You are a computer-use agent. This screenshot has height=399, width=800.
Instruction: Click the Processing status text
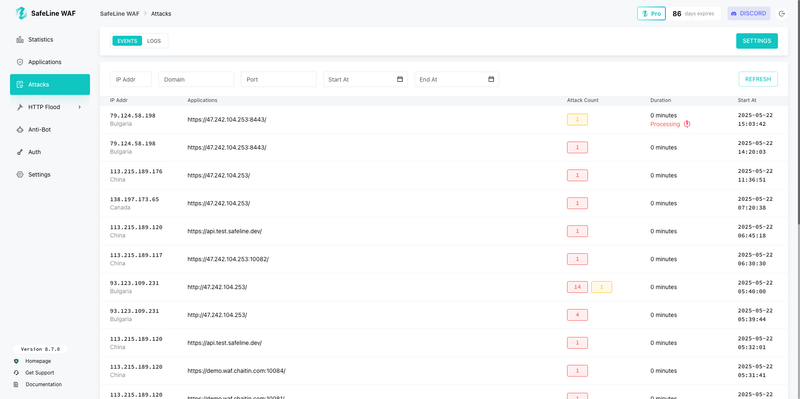click(x=665, y=124)
